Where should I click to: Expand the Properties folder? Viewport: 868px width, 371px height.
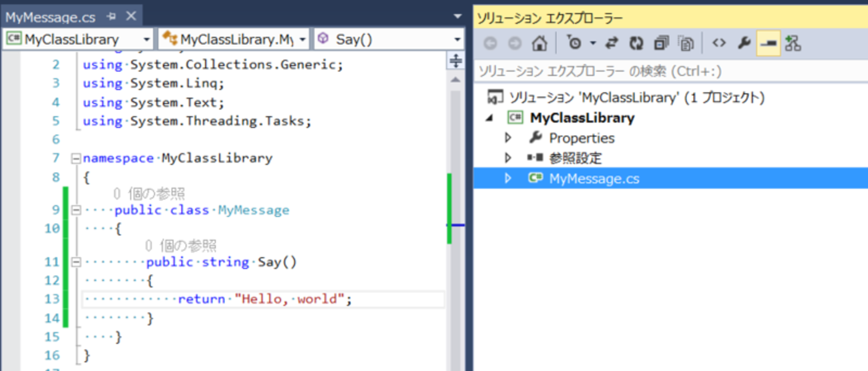(x=508, y=138)
